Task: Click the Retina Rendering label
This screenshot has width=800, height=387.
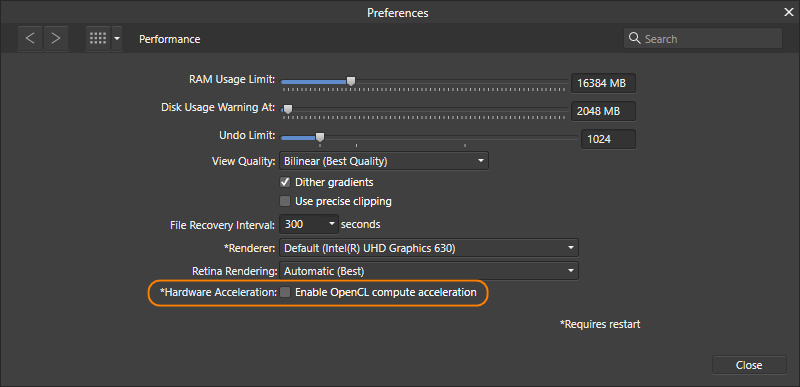Action: tap(234, 271)
